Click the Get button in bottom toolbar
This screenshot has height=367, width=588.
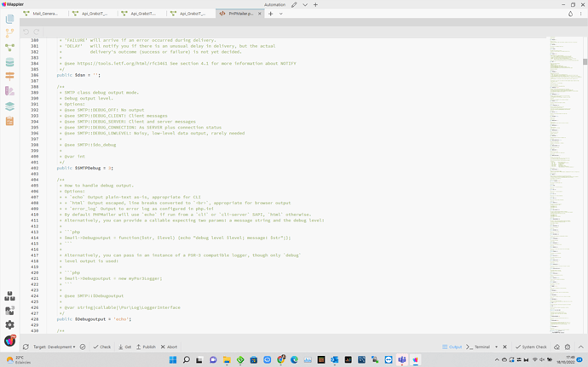125,347
